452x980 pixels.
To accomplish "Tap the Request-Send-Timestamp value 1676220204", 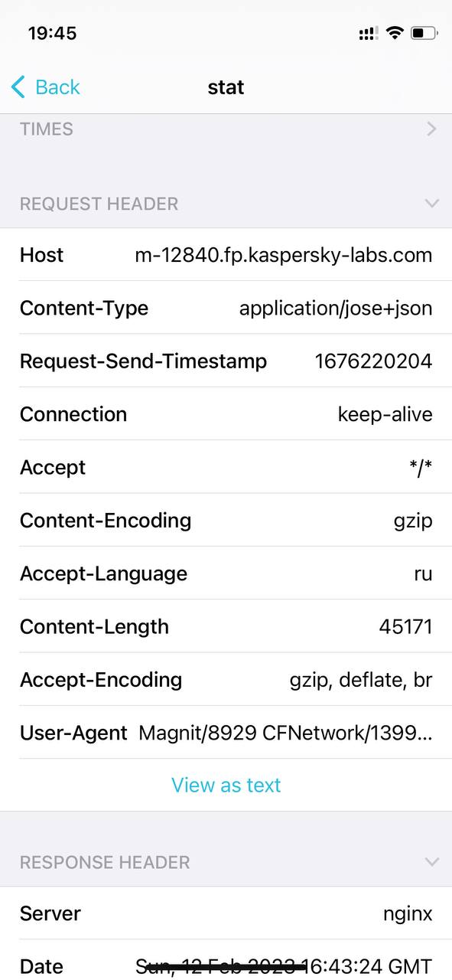I will pyautogui.click(x=374, y=361).
